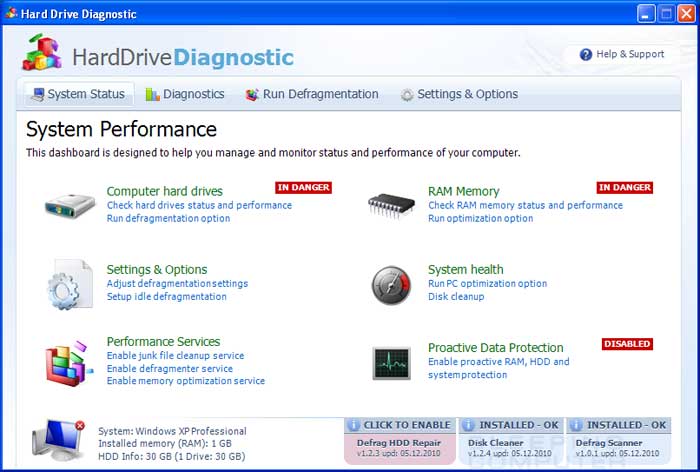Click HDD Info: 30 GB text
The height and width of the screenshot is (472, 700).
click(171, 457)
